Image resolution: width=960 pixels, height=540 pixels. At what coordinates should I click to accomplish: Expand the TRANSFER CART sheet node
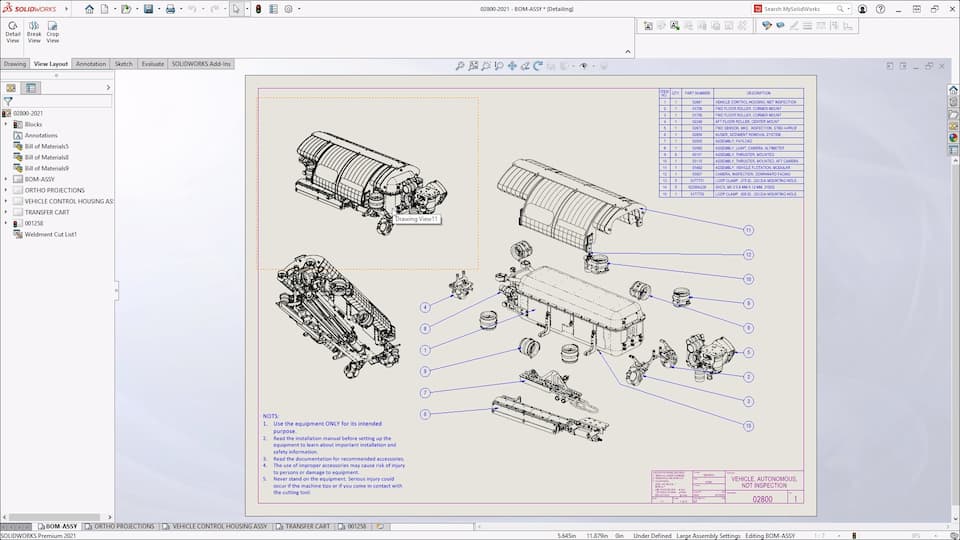pos(6,212)
